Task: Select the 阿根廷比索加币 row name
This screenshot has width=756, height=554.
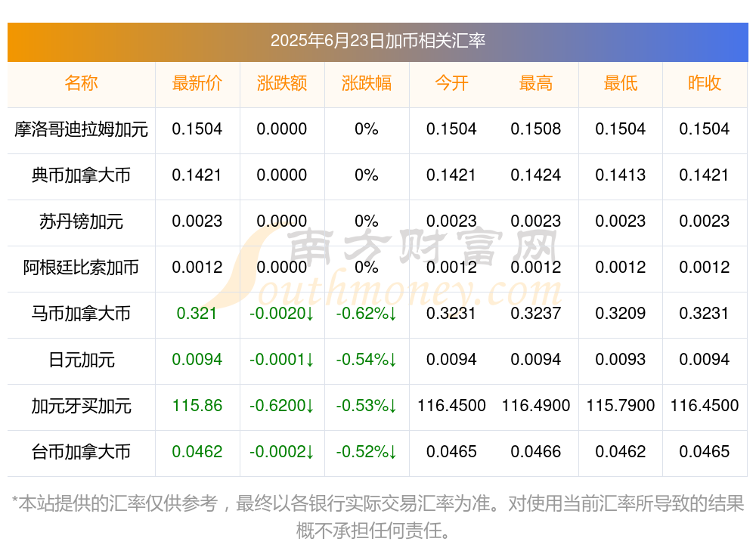Action: point(81,267)
